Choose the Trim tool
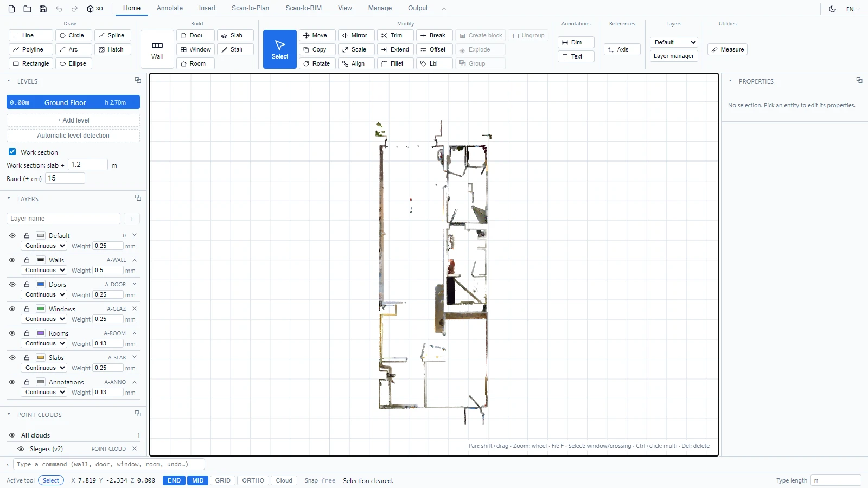 point(395,35)
